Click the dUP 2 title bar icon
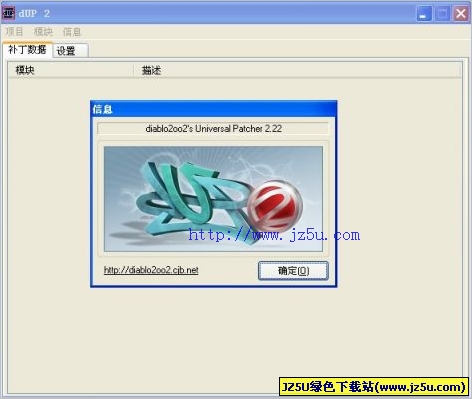Screen dimensions: 472x399 [x=8, y=13]
